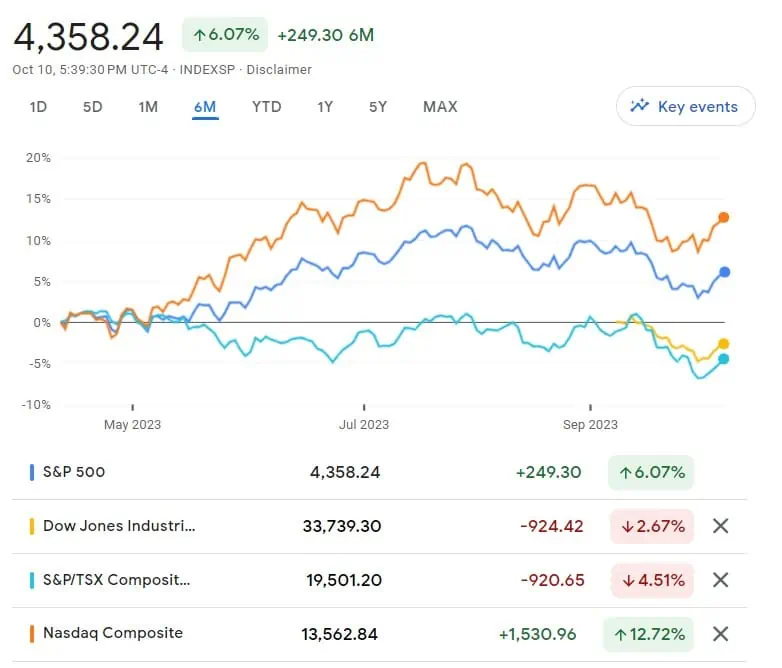The width and height of the screenshot is (782, 668).
Task: Open the Nasdaq Composite index row
Action: tap(112, 633)
